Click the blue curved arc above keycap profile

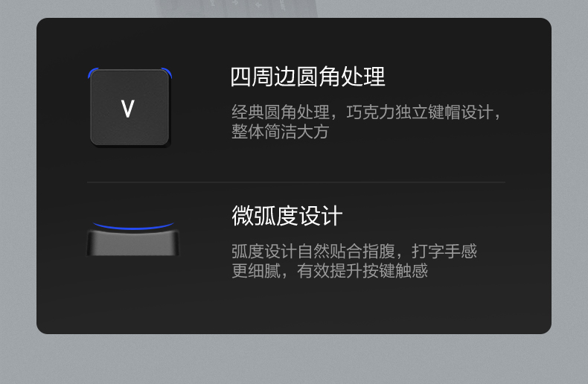(133, 225)
